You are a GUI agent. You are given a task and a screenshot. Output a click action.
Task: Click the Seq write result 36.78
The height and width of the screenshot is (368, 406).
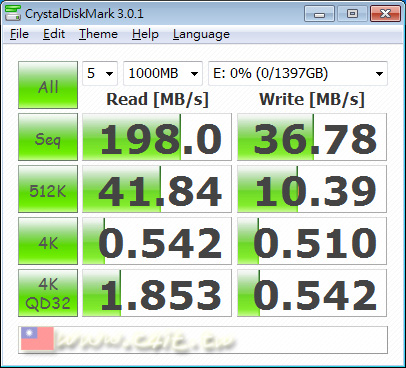[x=312, y=137]
